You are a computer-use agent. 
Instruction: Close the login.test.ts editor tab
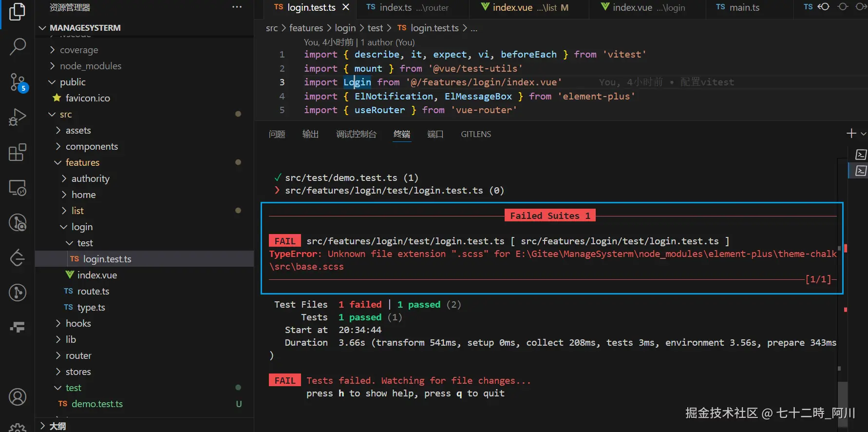pos(346,7)
